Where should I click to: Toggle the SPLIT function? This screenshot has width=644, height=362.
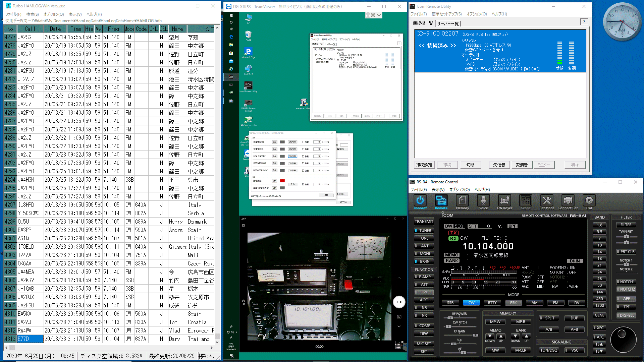pyautogui.click(x=549, y=318)
